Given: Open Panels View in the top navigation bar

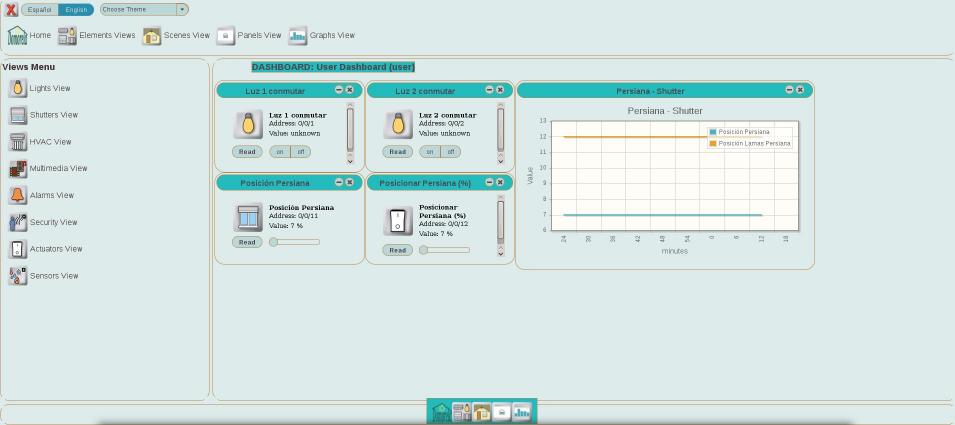Looking at the screenshot, I should (249, 35).
